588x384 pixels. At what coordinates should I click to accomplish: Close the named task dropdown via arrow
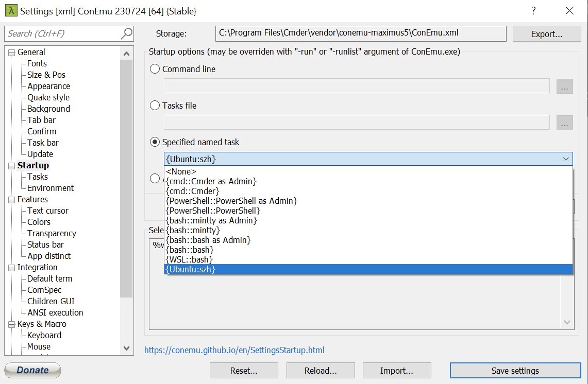click(x=566, y=159)
